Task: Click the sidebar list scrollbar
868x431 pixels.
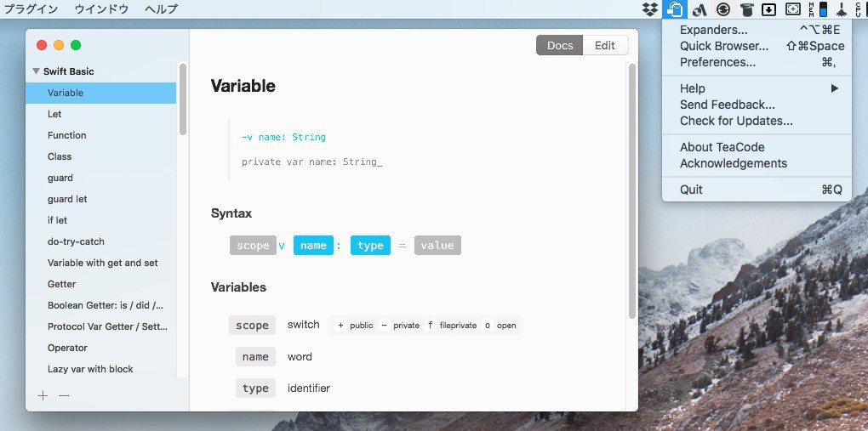Action: [183, 99]
